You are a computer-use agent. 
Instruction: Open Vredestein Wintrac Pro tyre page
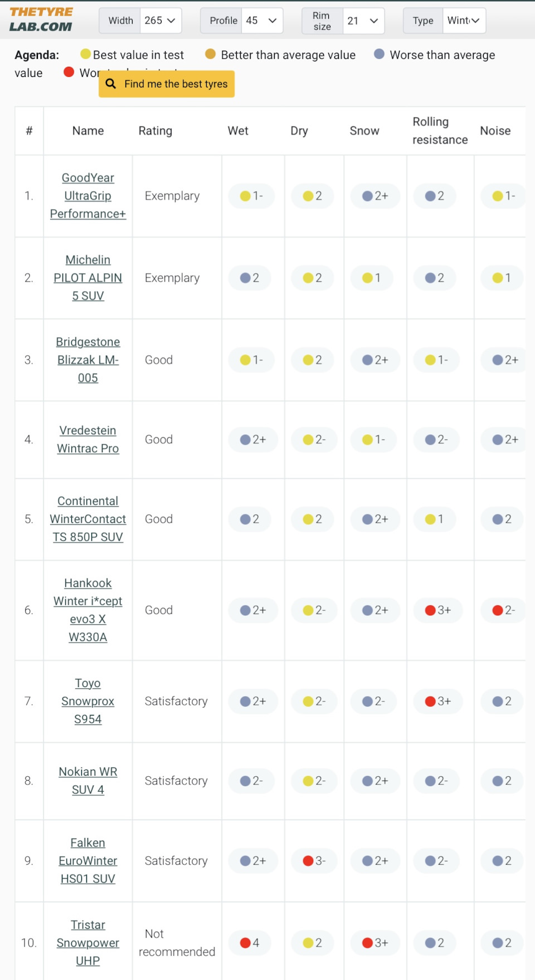pyautogui.click(x=88, y=439)
